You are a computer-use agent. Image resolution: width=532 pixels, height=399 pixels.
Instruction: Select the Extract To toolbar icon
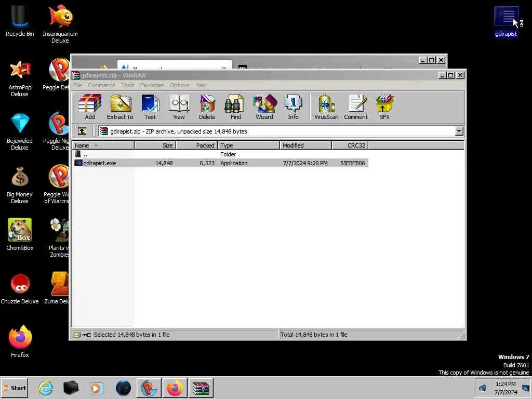click(120, 107)
